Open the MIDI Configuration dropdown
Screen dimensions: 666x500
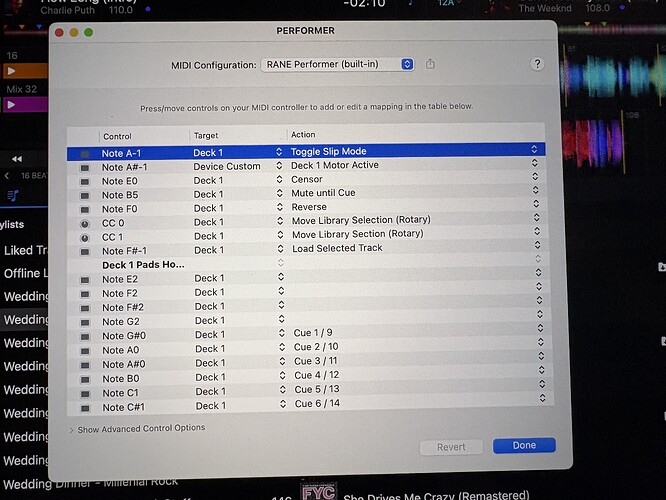pos(337,64)
